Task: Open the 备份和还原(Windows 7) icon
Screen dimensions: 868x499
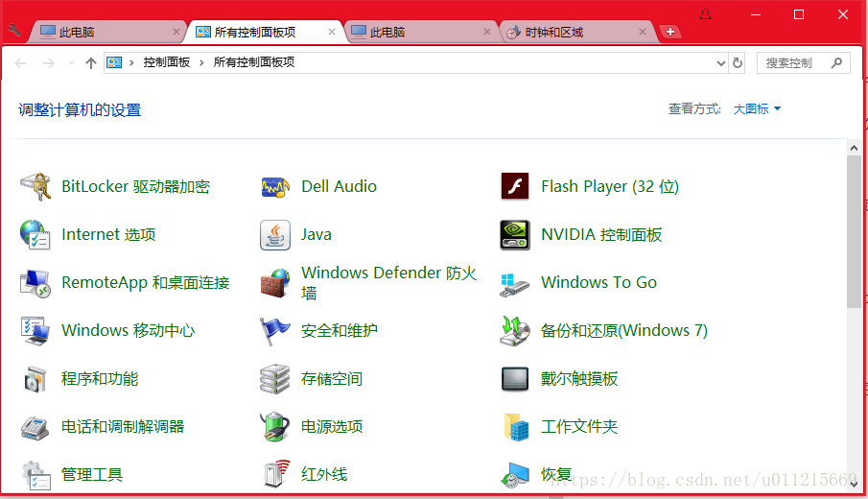Action: click(x=515, y=331)
